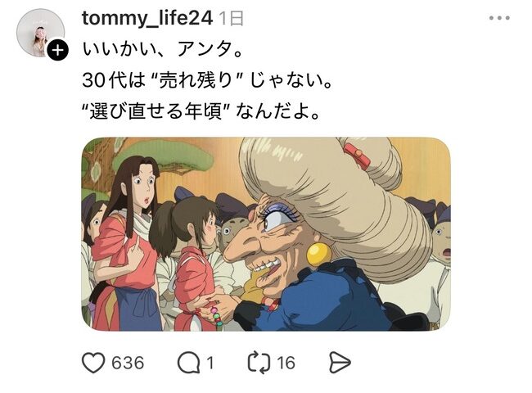The image size is (532, 393).
Task: Open the three-dot more options menu
Action: click(x=499, y=18)
